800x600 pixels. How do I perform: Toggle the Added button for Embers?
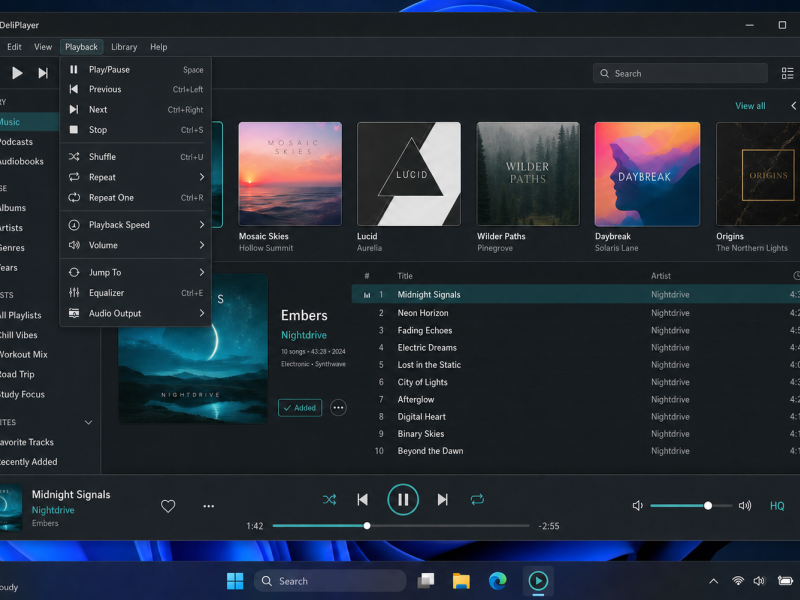[x=300, y=408]
